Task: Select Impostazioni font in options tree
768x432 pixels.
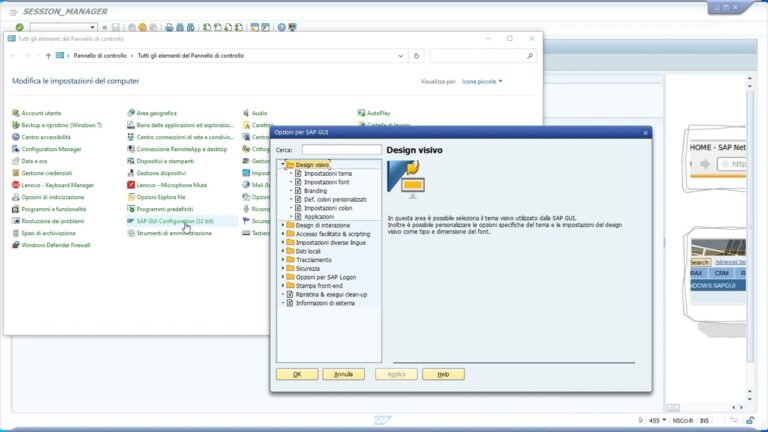Action: pos(327,182)
